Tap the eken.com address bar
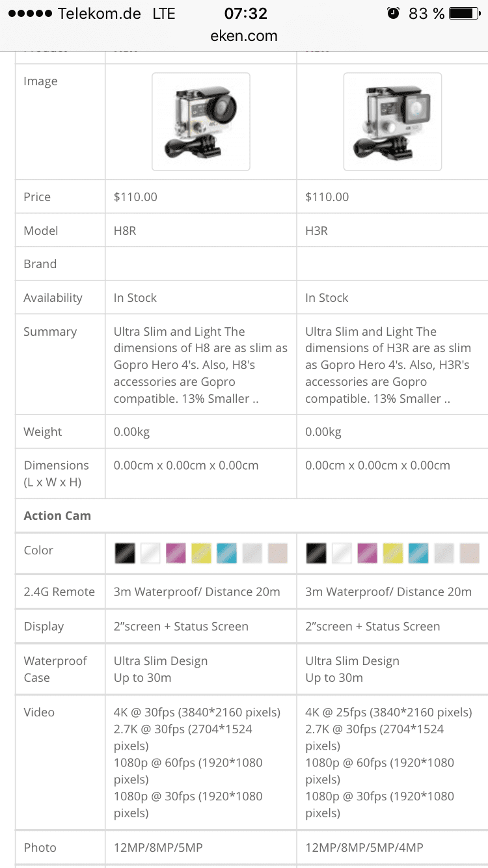488x868 pixels. pos(244,36)
